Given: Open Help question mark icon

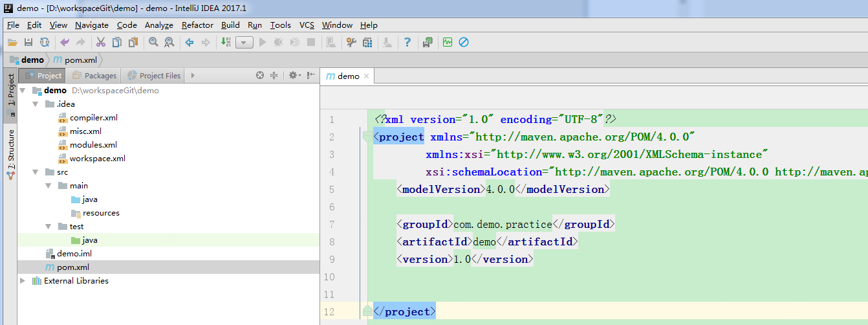Looking at the screenshot, I should 407,43.
